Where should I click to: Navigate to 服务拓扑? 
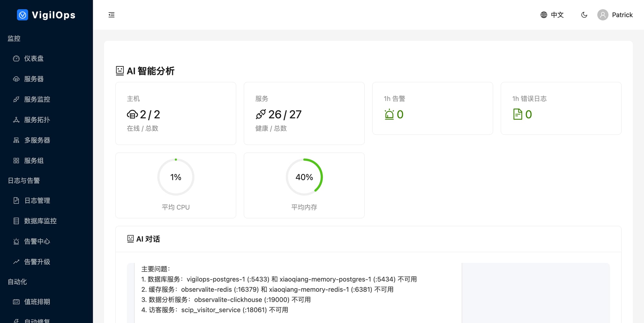tap(46, 120)
